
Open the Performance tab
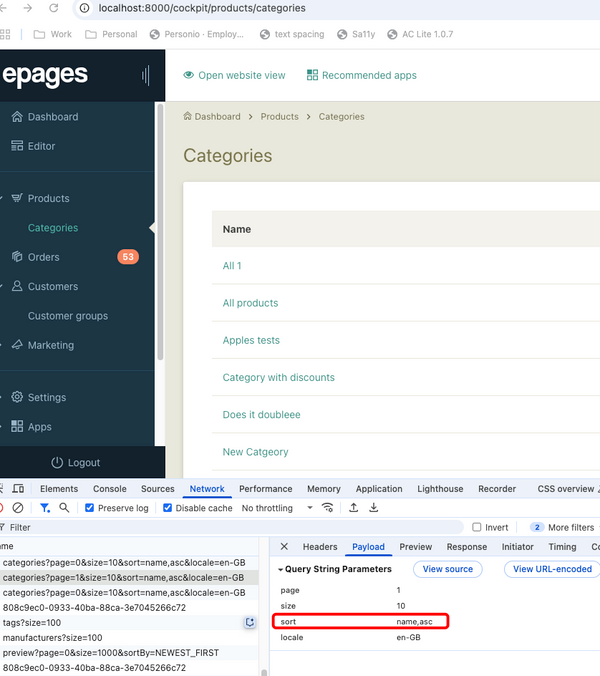pyautogui.click(x=266, y=488)
